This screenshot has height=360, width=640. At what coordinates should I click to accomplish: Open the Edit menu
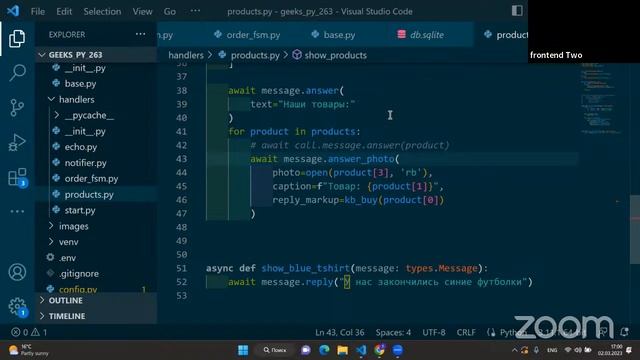coord(64,11)
